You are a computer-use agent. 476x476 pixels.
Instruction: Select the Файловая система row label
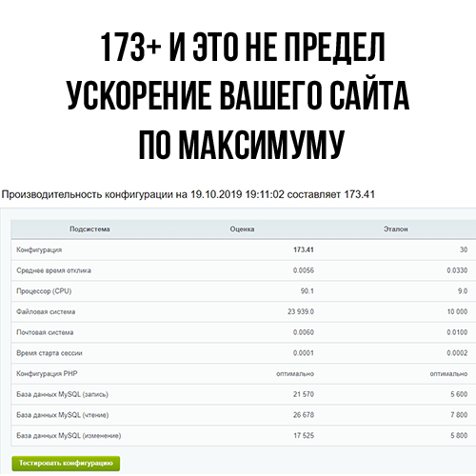pyautogui.click(x=46, y=311)
